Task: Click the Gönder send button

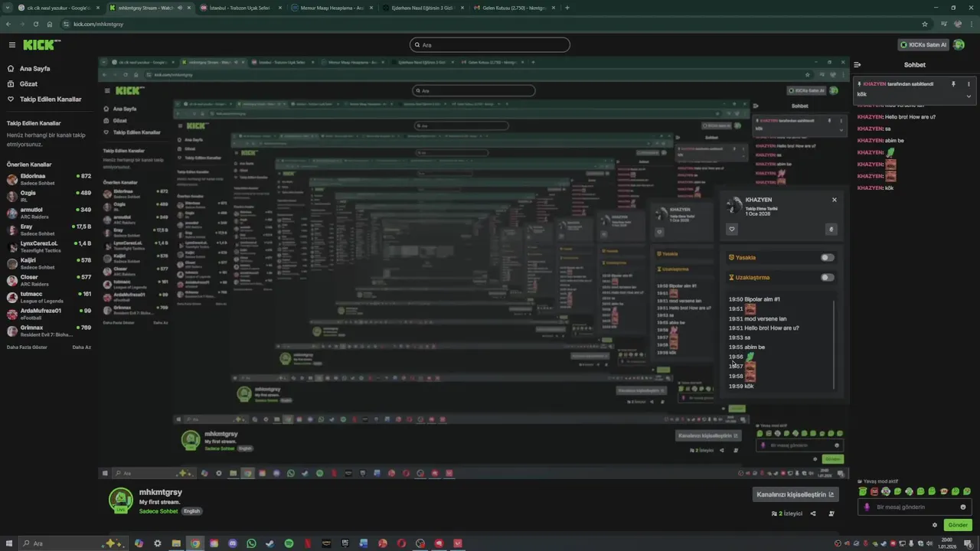Action: 958,525
